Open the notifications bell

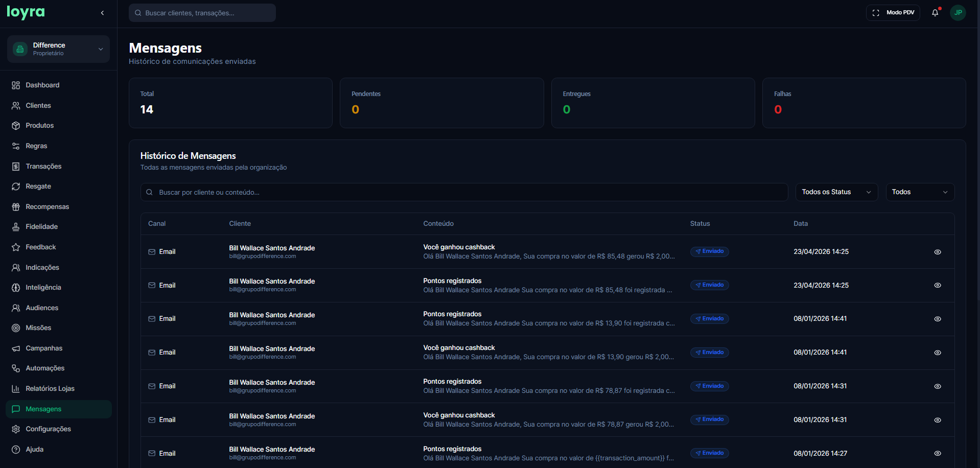point(935,13)
